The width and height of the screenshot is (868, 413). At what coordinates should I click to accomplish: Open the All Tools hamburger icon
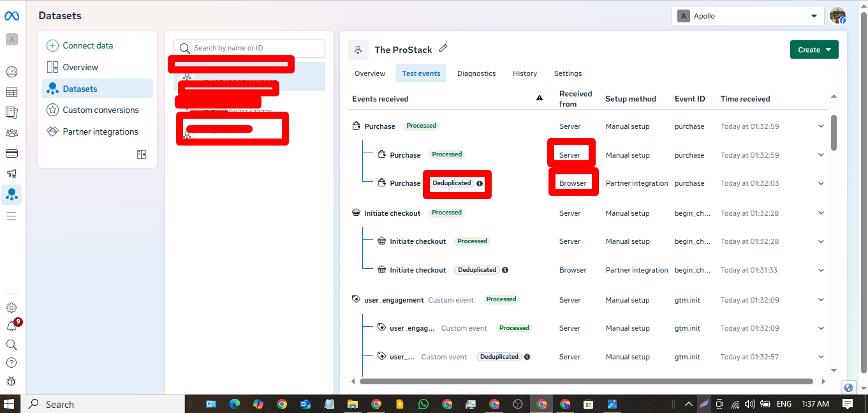coord(11,216)
